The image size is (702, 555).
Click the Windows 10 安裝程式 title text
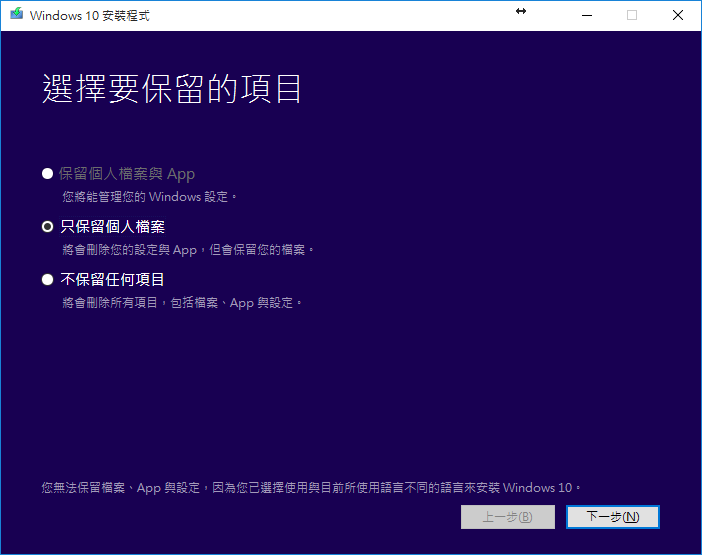90,16
